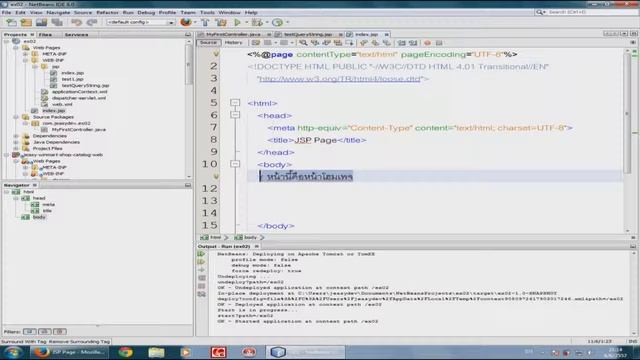Select MyFirstController.java in project tree
The width and height of the screenshot is (640, 360).
click(78, 129)
